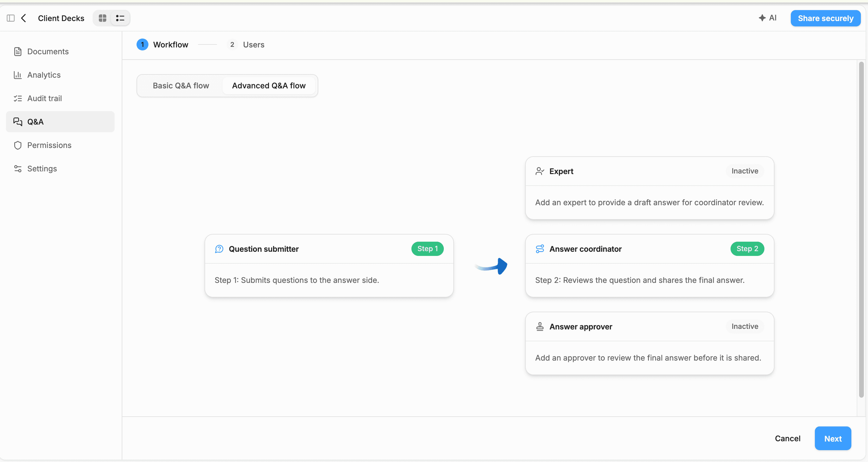Click the Audit trail checklist icon

pos(18,98)
